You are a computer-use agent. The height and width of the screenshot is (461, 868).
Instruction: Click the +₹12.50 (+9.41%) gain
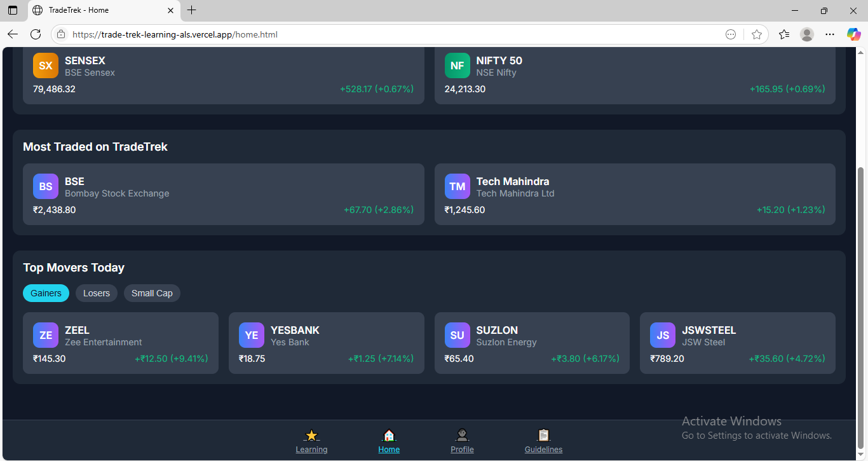pyautogui.click(x=172, y=359)
